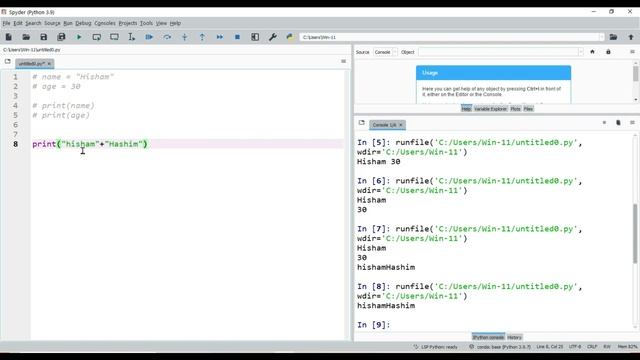Click the console vertical scrollbar
This screenshot has height=360, width=640.
coord(635,233)
